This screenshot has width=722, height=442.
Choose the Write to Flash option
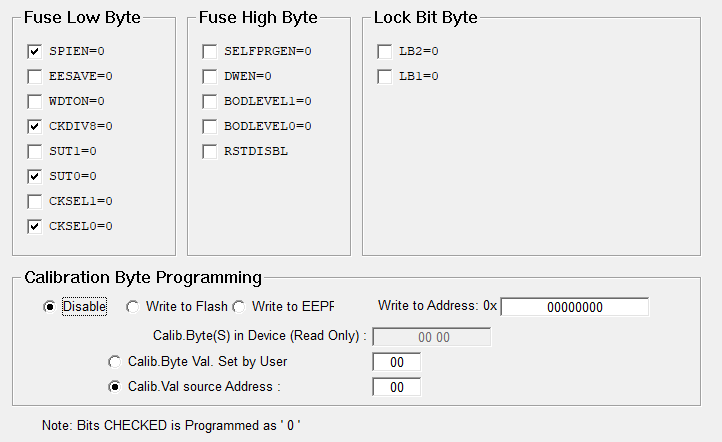[x=133, y=307]
